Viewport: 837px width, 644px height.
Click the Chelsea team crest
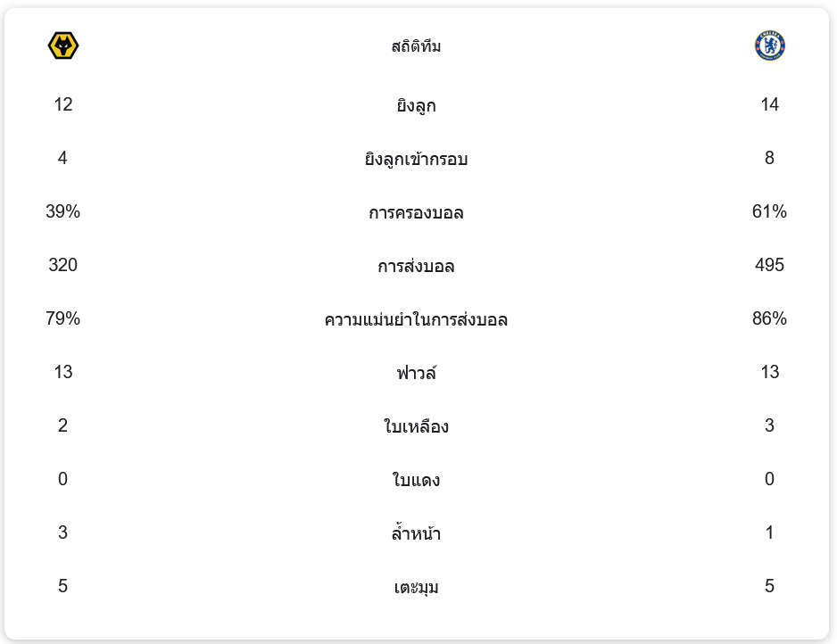(769, 45)
